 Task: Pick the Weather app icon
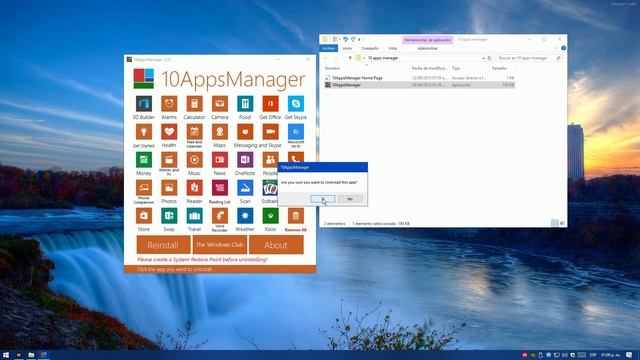tap(245, 216)
